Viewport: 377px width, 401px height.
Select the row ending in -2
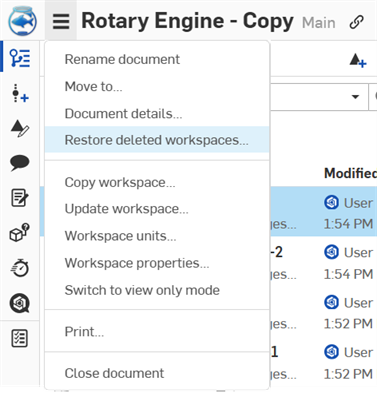pyautogui.click(x=323, y=262)
